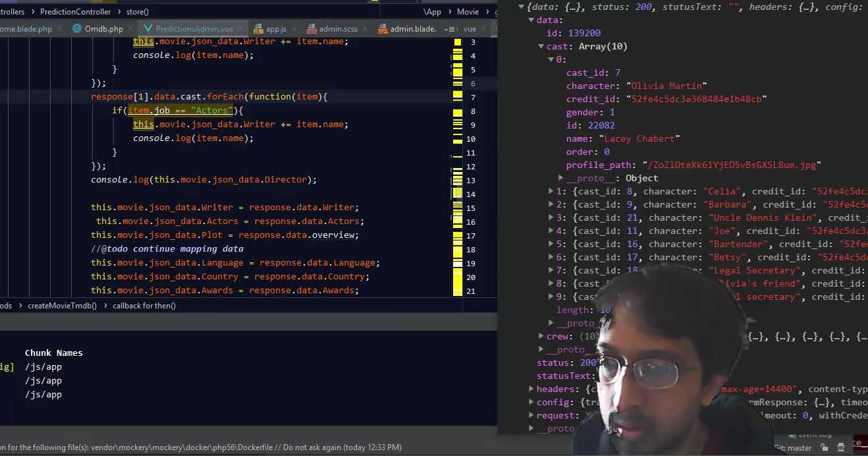
Task: Switch to the app.js tab
Action: (275, 29)
